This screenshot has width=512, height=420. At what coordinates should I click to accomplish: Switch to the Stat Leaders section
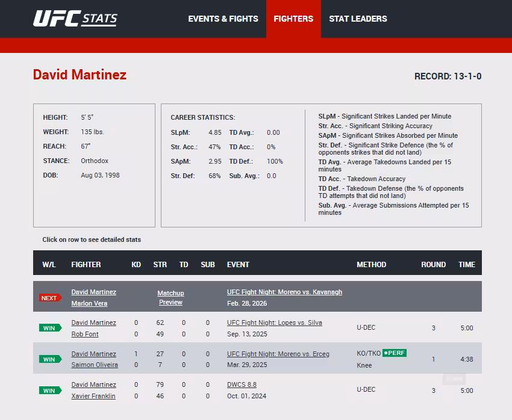pyautogui.click(x=358, y=19)
